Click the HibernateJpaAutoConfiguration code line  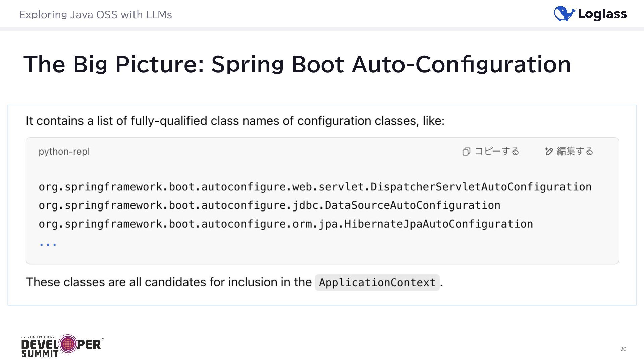click(285, 224)
